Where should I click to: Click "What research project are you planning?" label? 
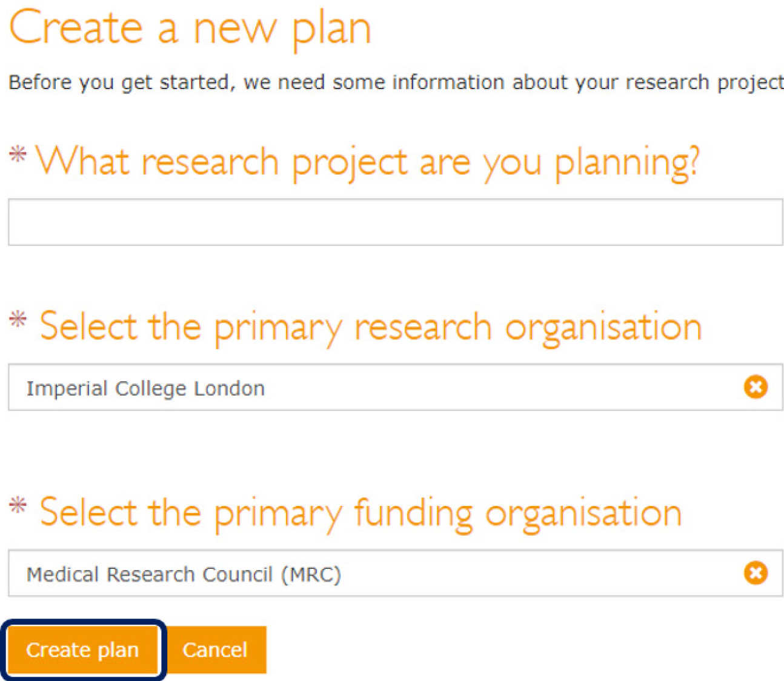tap(368, 162)
